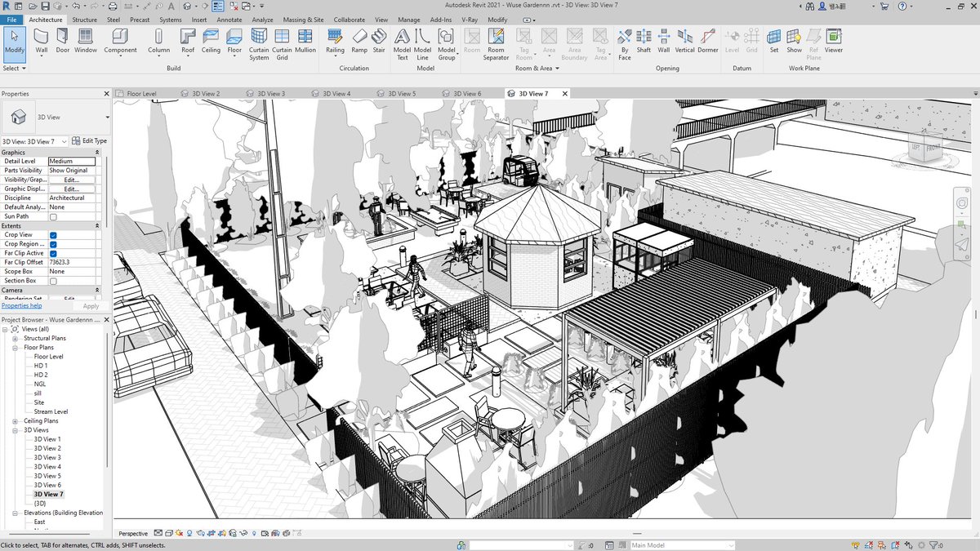980x551 pixels.
Task: Disable the Far Clip Active checkbox
Action: pyautogui.click(x=53, y=253)
